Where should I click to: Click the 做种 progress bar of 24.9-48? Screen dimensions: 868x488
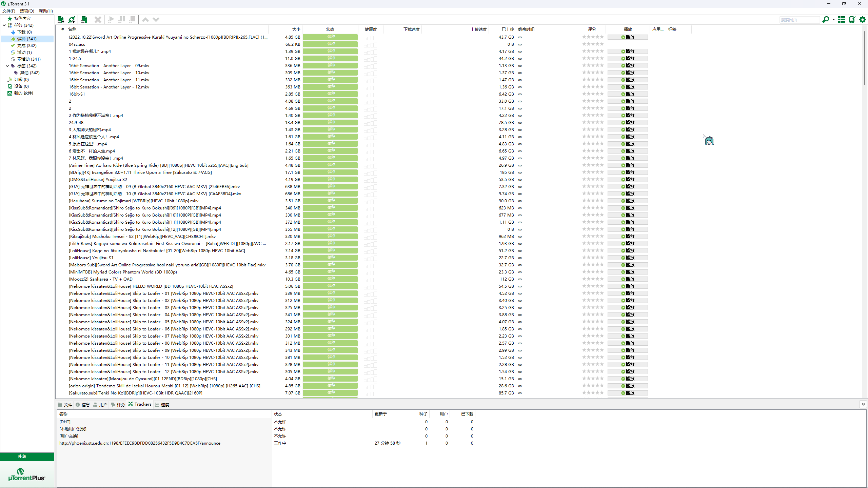pyautogui.click(x=330, y=123)
